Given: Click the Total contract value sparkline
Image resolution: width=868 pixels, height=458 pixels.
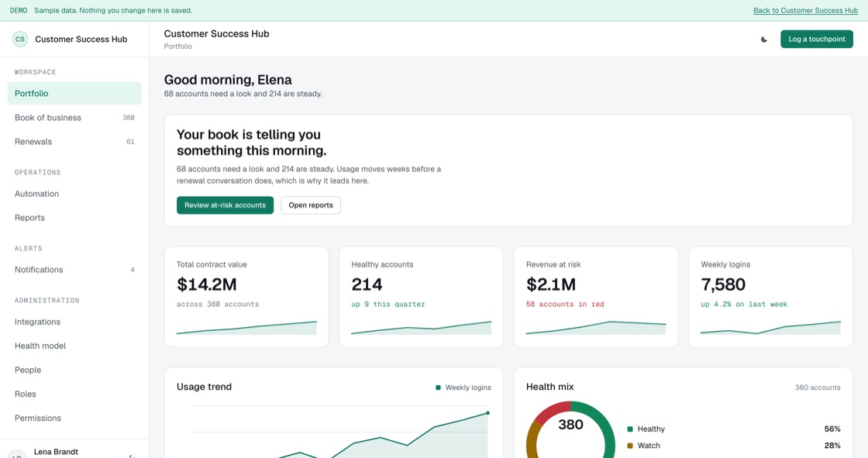Looking at the screenshot, I should (246, 327).
